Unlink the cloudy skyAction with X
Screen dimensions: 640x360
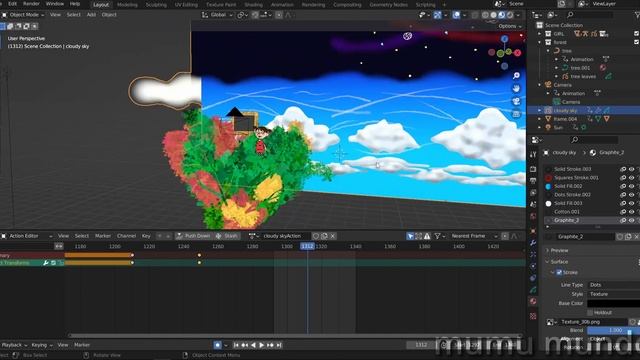point(333,236)
